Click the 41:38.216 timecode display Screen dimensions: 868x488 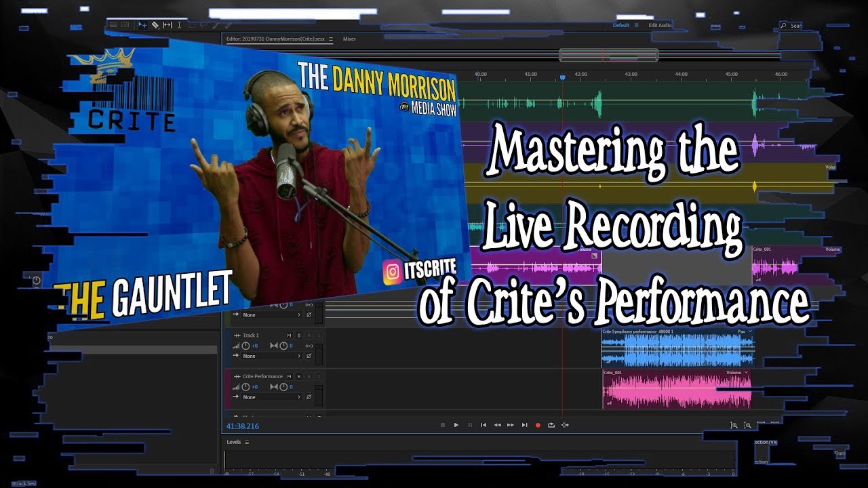243,426
